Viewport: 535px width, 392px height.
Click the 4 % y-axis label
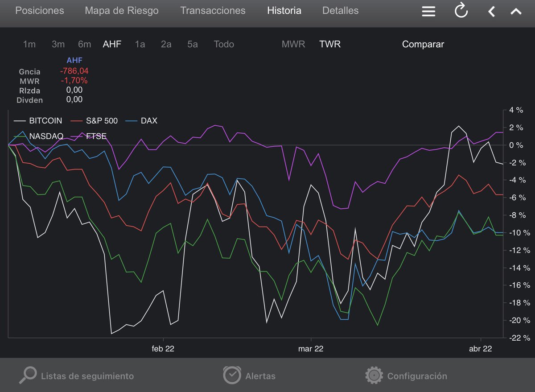pos(516,110)
